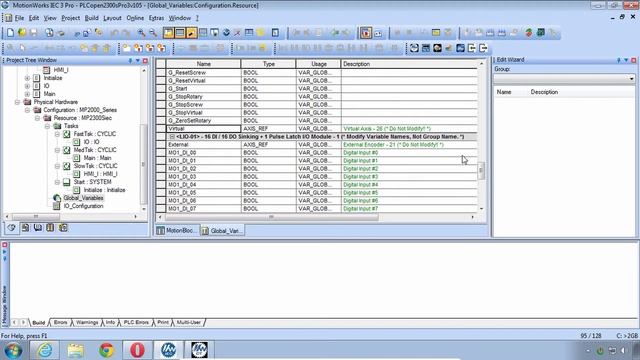Open the Online menu
This screenshot has height=360, width=640.
[x=135, y=18]
